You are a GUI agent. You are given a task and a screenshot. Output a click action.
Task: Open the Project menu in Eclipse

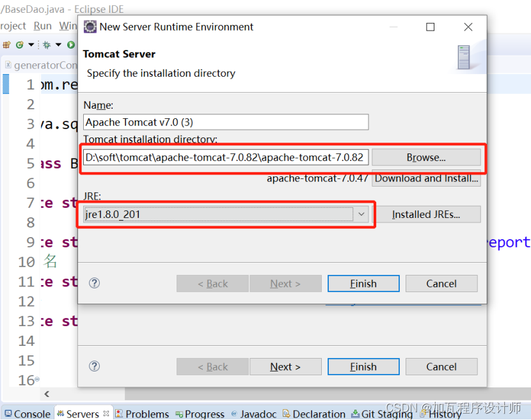pos(13,26)
